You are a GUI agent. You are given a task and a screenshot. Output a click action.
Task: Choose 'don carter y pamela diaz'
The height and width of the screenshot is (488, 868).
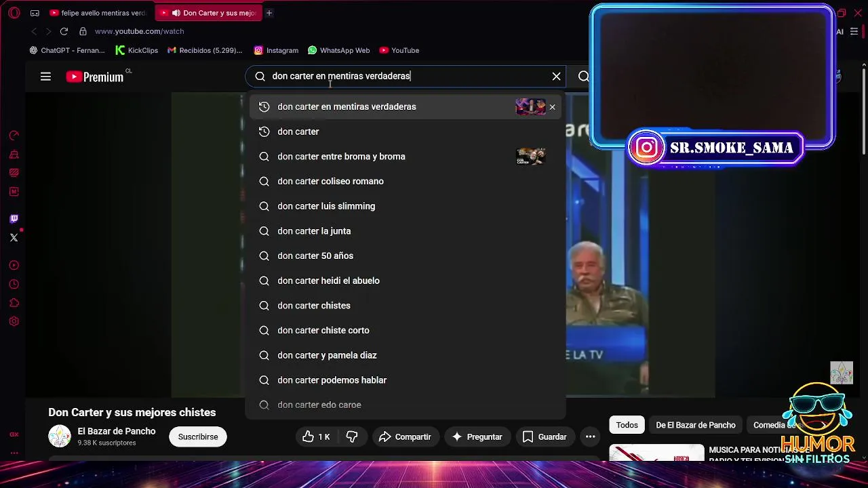tap(406, 355)
